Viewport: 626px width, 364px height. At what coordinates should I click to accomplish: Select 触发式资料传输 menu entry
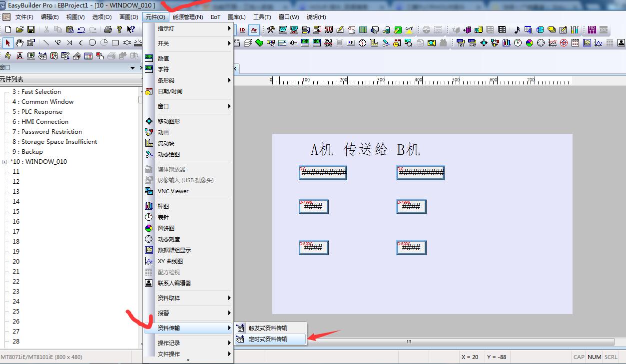[x=268, y=328]
